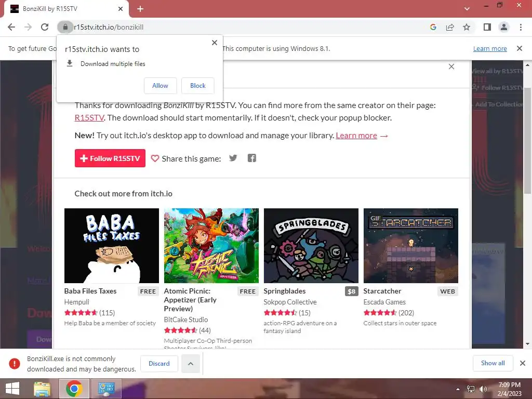
Task: Reload the current page
Action: [x=45, y=27]
